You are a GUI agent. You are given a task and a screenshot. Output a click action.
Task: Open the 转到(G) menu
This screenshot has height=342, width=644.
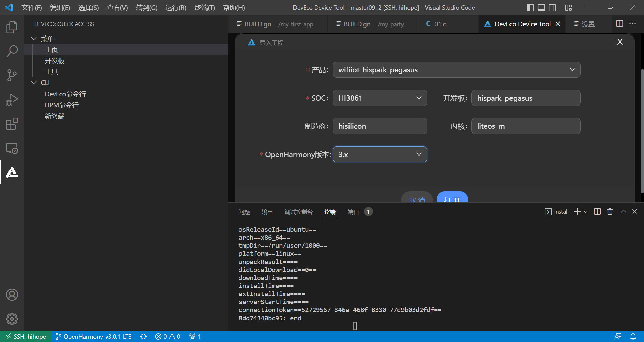click(x=147, y=7)
